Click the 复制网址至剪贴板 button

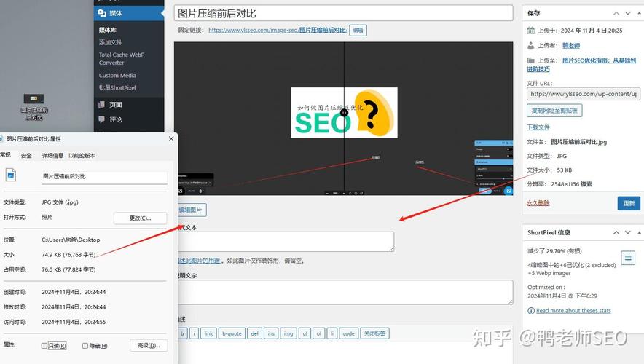tap(554, 111)
